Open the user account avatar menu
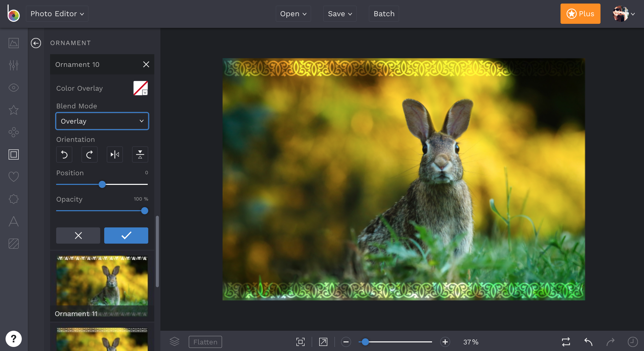The image size is (644, 351). (x=624, y=14)
